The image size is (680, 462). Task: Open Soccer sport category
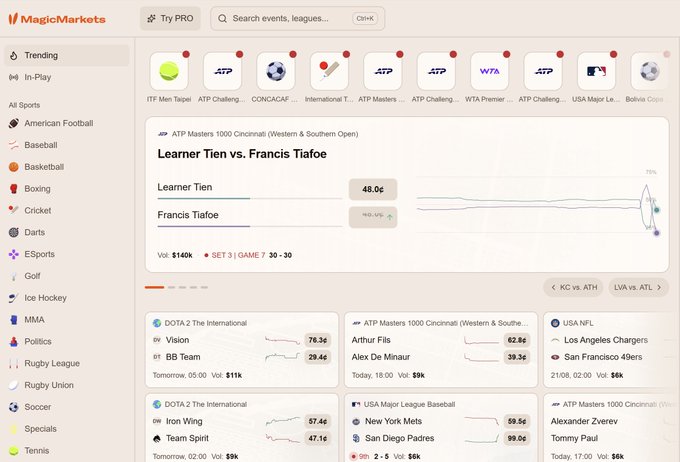click(67, 407)
